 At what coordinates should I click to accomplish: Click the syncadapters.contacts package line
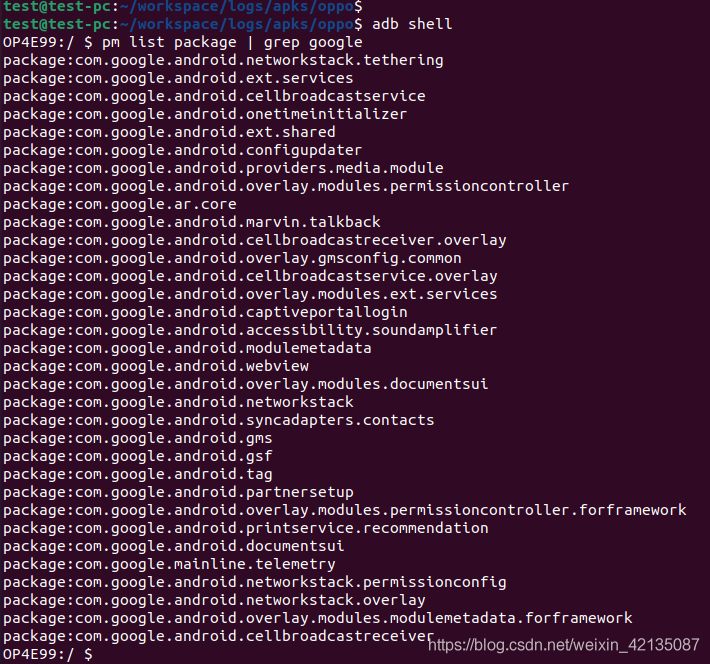click(x=219, y=420)
